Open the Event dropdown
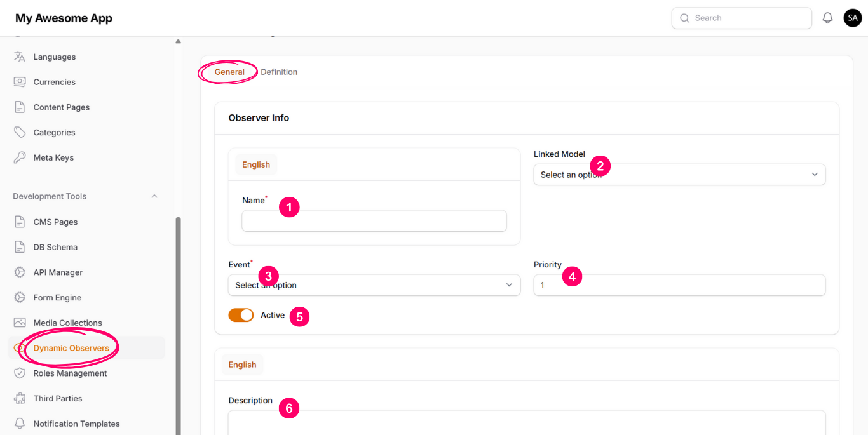 [x=374, y=285]
